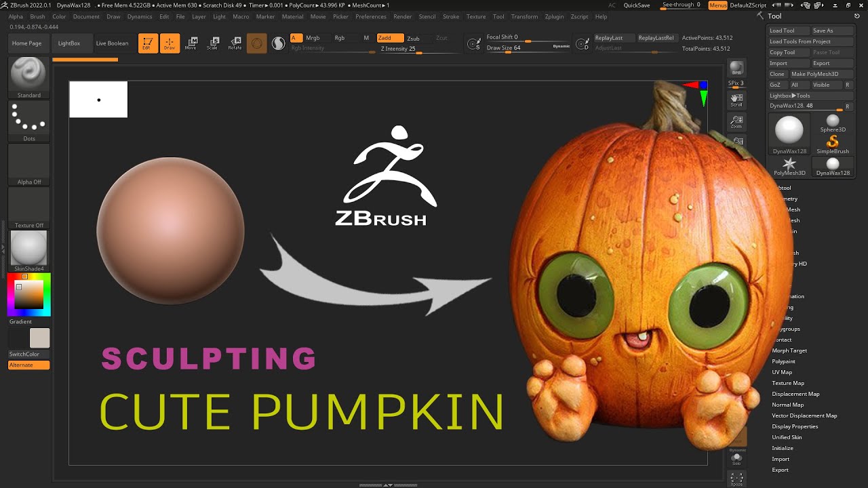Viewport: 868px width, 488px height.
Task: Expand the Vector Displacement Map subpalette
Action: click(804, 415)
